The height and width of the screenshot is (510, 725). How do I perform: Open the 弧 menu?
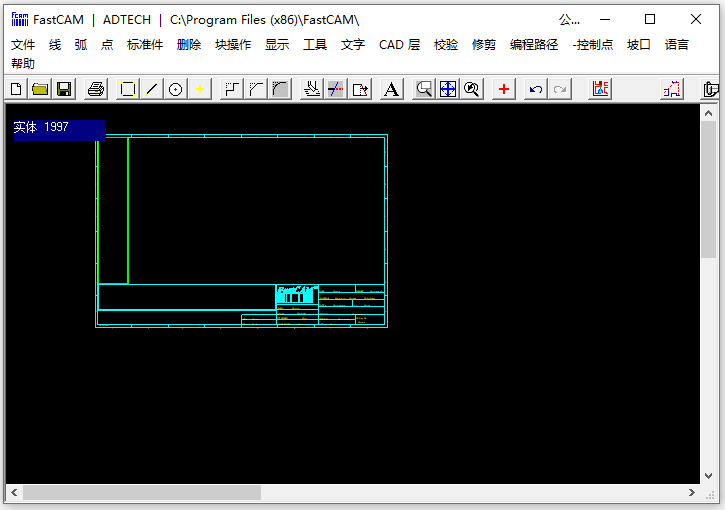(81, 45)
